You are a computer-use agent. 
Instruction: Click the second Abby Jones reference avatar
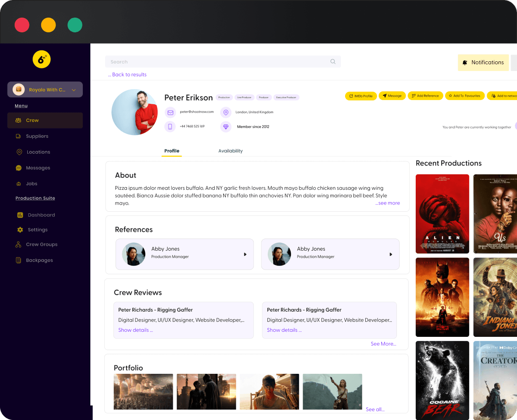click(279, 254)
